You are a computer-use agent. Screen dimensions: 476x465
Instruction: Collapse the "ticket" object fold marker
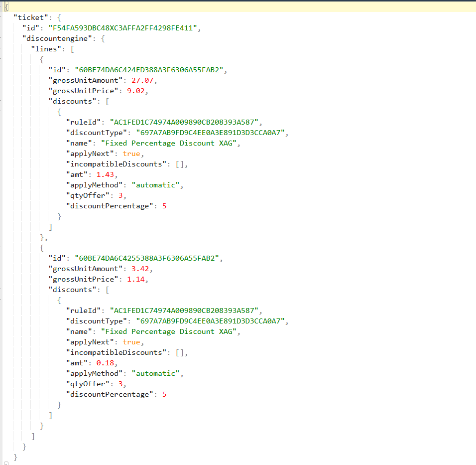tap(1, 17)
